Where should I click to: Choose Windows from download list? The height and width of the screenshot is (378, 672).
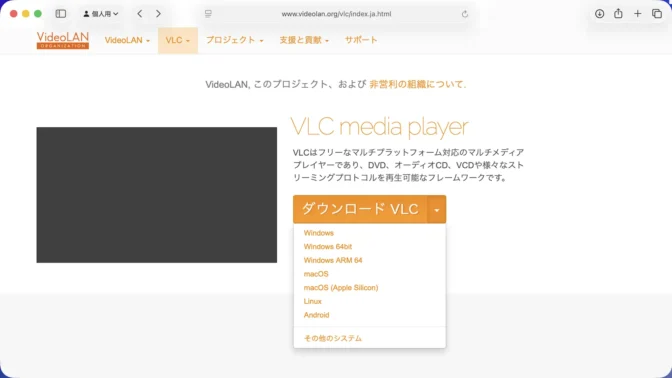coord(318,233)
